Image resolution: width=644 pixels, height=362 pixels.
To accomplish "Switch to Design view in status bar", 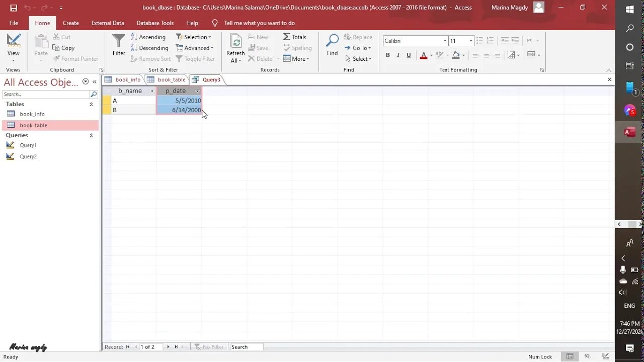I will pos(606,356).
